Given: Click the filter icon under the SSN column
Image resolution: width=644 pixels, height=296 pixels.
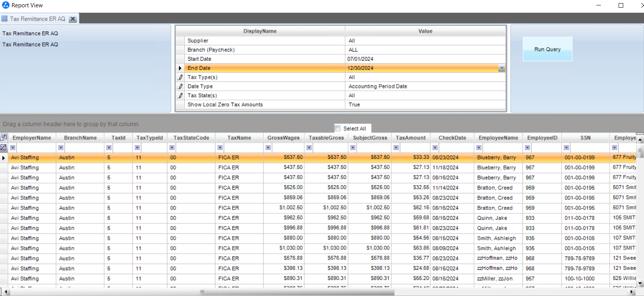Looking at the screenshot, I should [x=566, y=148].
